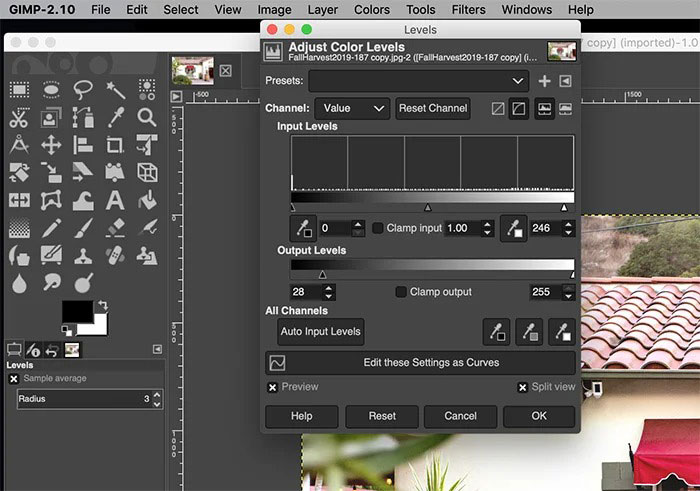Expand the Presets dropdown list
This screenshot has width=700, height=491.
point(418,81)
